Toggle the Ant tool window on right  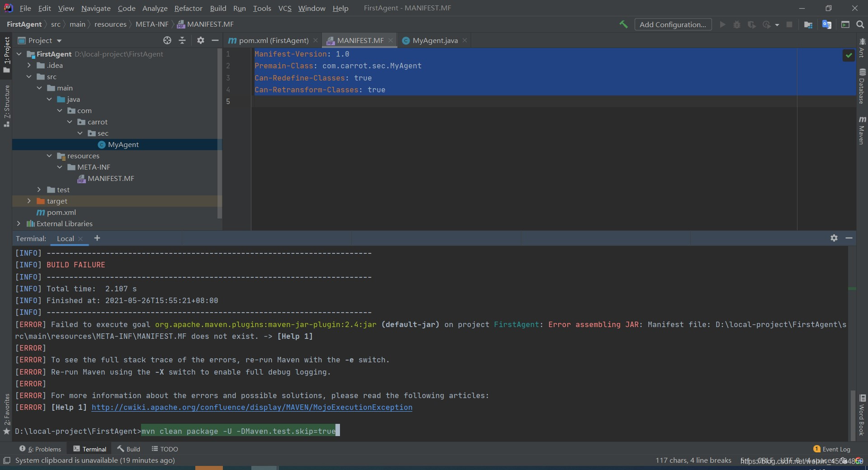[x=862, y=47]
